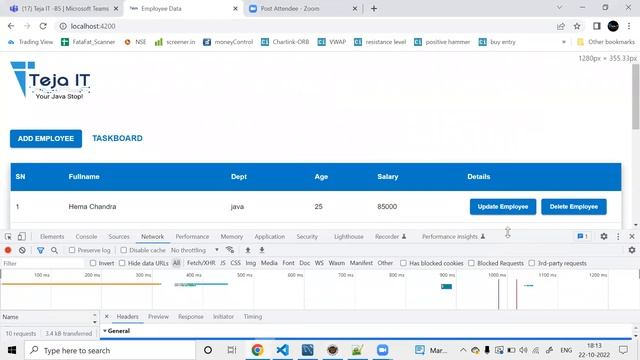This screenshot has width=640, height=360.
Task: Click the ADD EMPLOYEE button
Action: (x=46, y=139)
